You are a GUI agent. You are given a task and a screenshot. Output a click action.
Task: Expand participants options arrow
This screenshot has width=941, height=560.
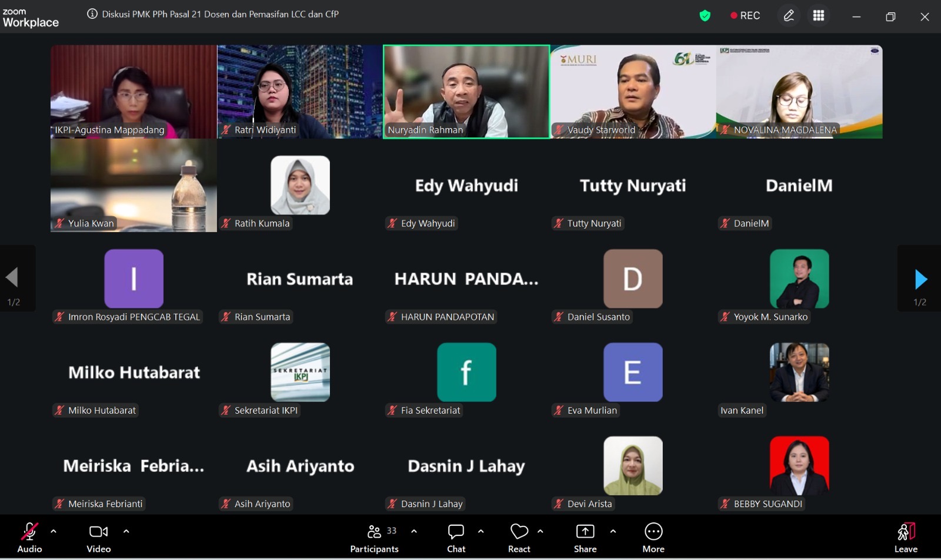pyautogui.click(x=414, y=531)
